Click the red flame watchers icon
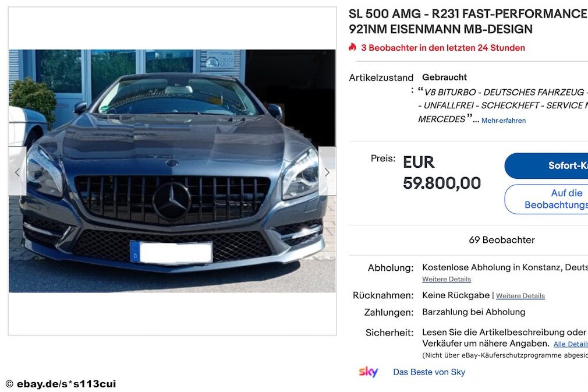 point(352,47)
